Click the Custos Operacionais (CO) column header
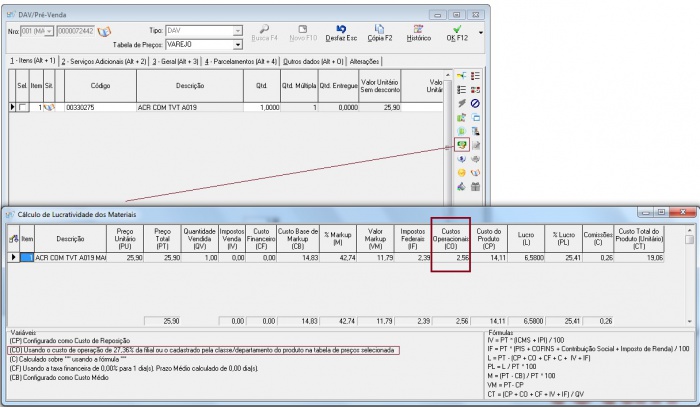This screenshot has width=700, height=407. [x=451, y=236]
